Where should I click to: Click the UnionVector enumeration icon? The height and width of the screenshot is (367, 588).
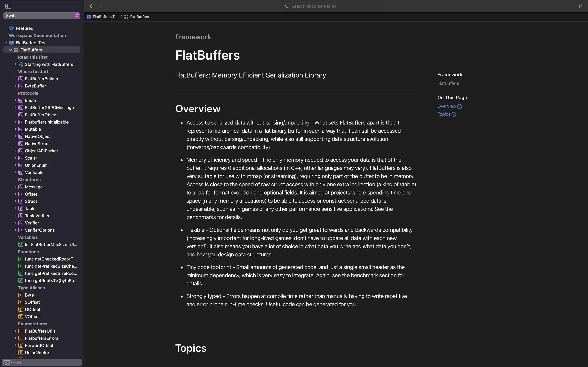point(20,353)
